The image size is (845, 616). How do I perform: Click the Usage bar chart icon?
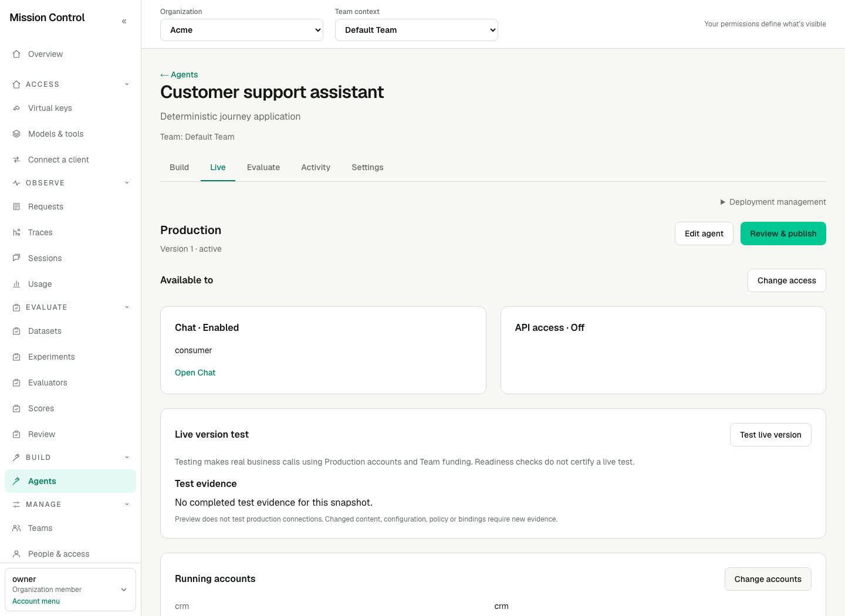(16, 284)
